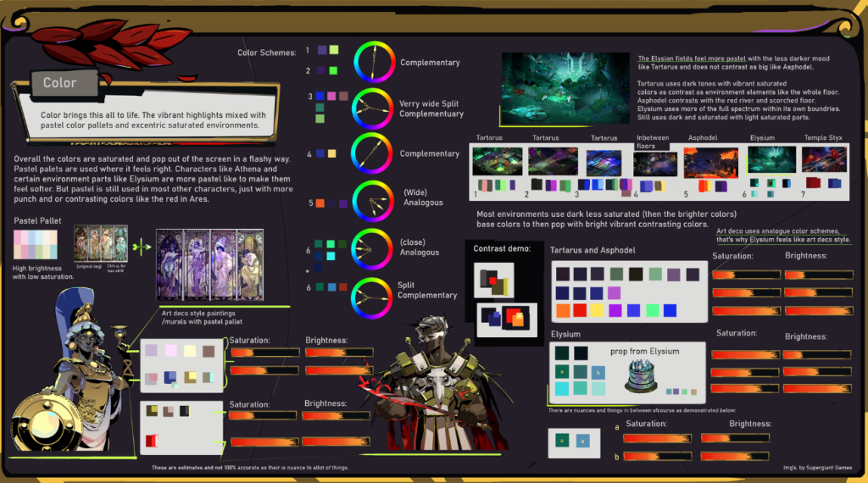
Task: Open the Temple Styx environment thumbnail
Action: coord(824,159)
